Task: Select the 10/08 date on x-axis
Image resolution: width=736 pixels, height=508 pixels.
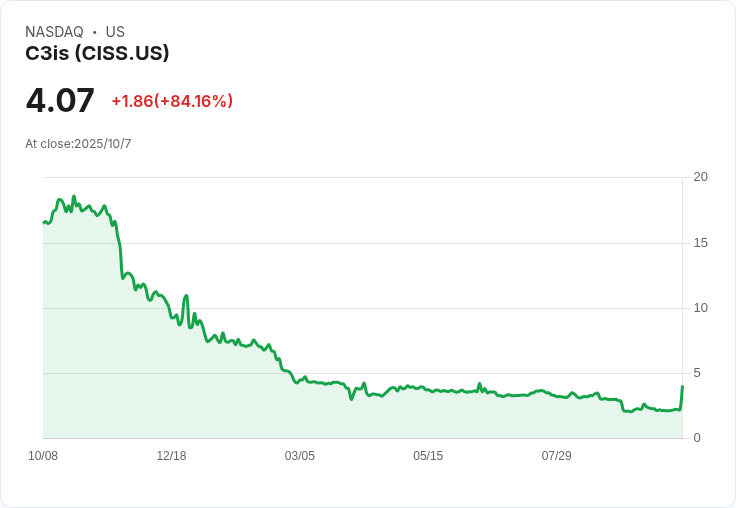Action: coord(43,456)
